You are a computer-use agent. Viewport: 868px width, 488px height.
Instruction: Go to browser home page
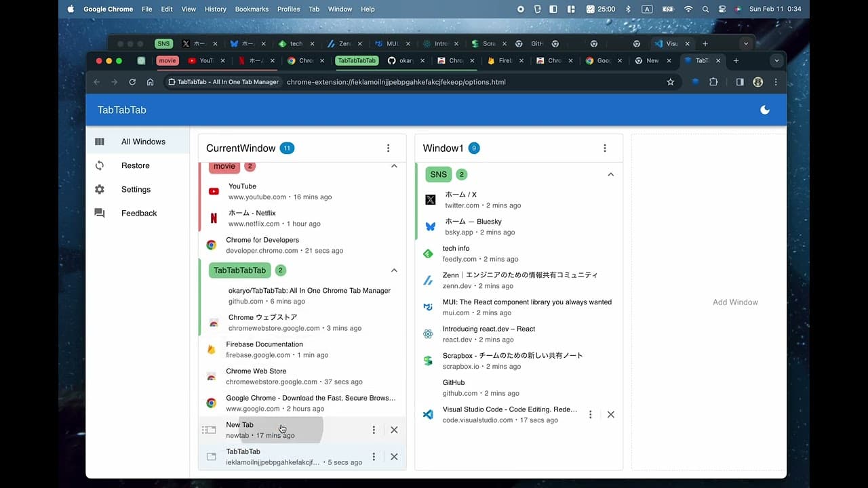[150, 82]
